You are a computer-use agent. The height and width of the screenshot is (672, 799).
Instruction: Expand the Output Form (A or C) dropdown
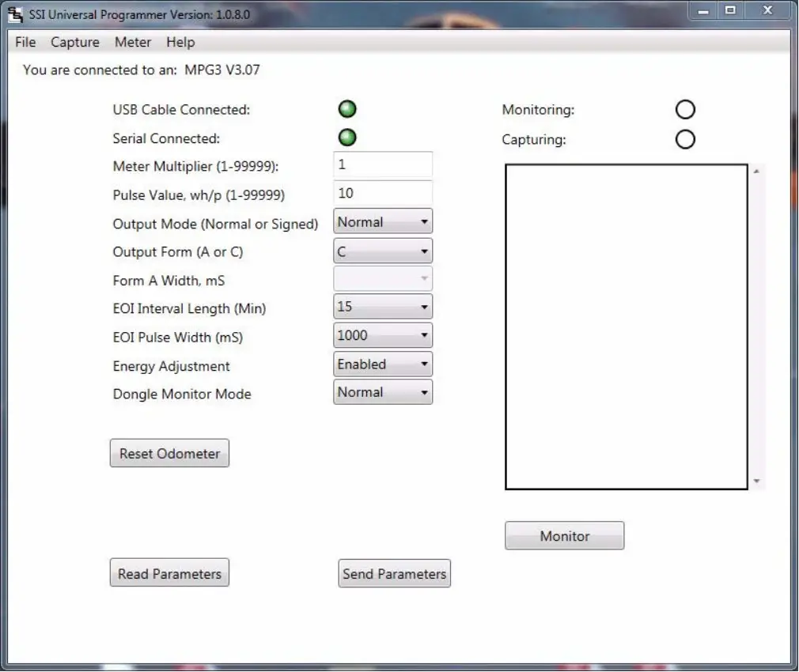pos(383,252)
